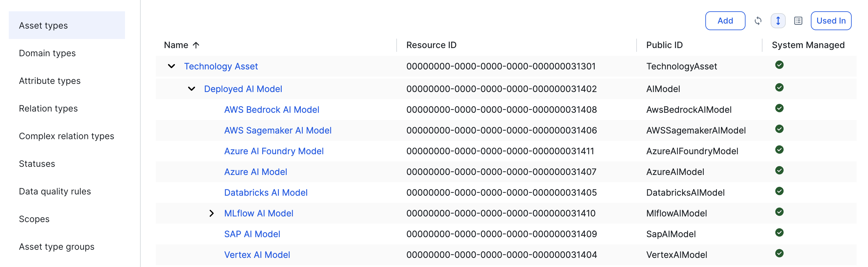This screenshot has width=868, height=267.
Task: Click System Managed checkmark for MLflow AI Model
Action: point(779,212)
